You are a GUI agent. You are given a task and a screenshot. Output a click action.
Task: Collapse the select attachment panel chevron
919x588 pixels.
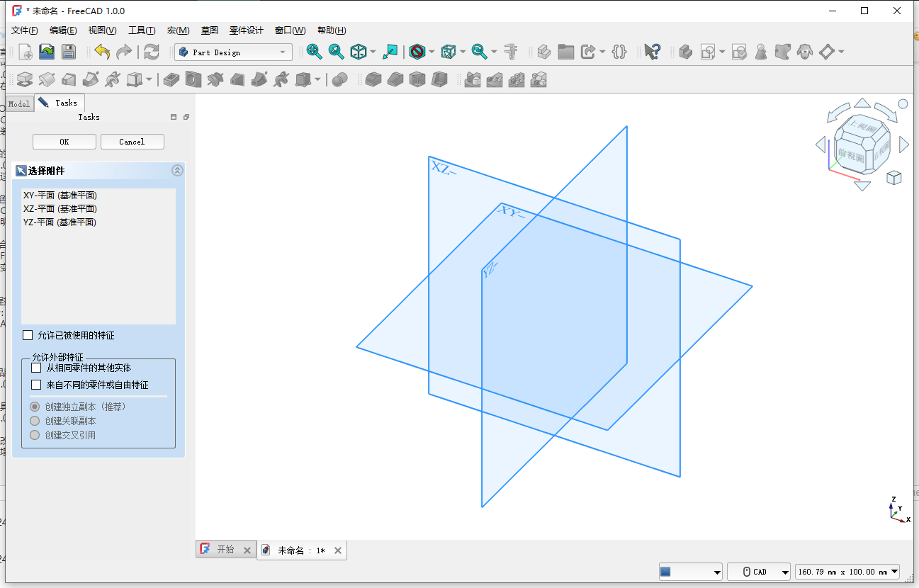178,170
